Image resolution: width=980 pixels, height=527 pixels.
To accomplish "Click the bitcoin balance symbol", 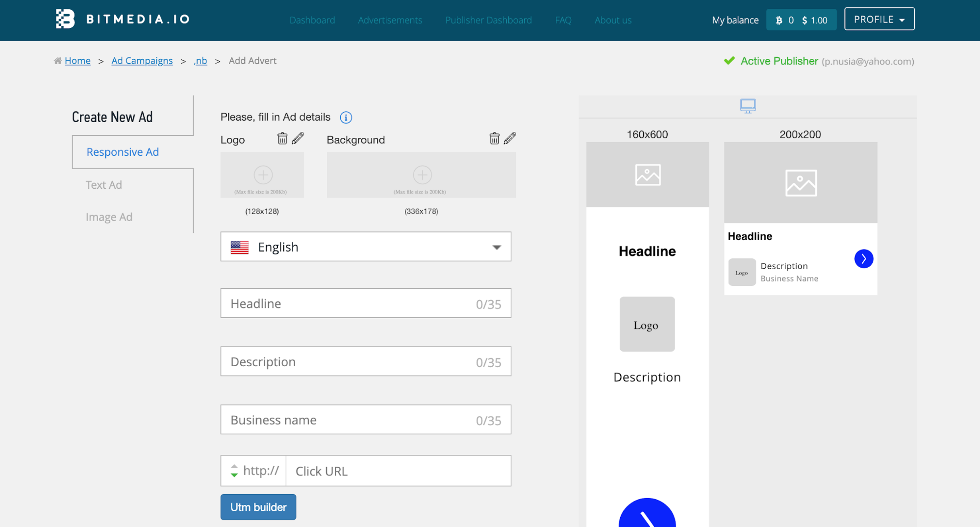I will 779,20.
